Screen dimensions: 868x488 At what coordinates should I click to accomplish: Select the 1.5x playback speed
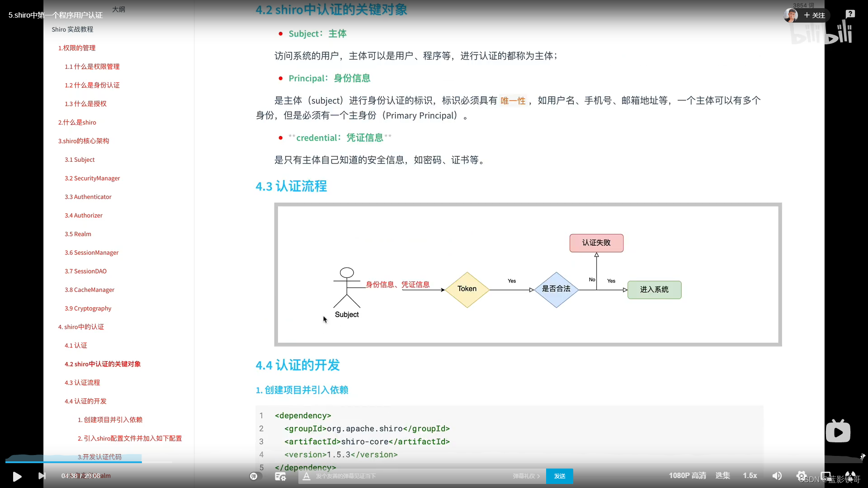(x=750, y=475)
